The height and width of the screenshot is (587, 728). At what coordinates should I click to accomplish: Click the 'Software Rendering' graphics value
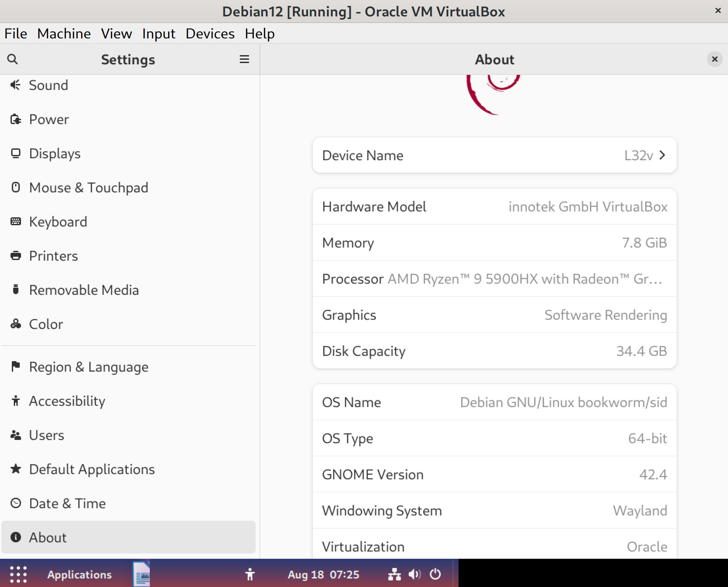tap(606, 315)
